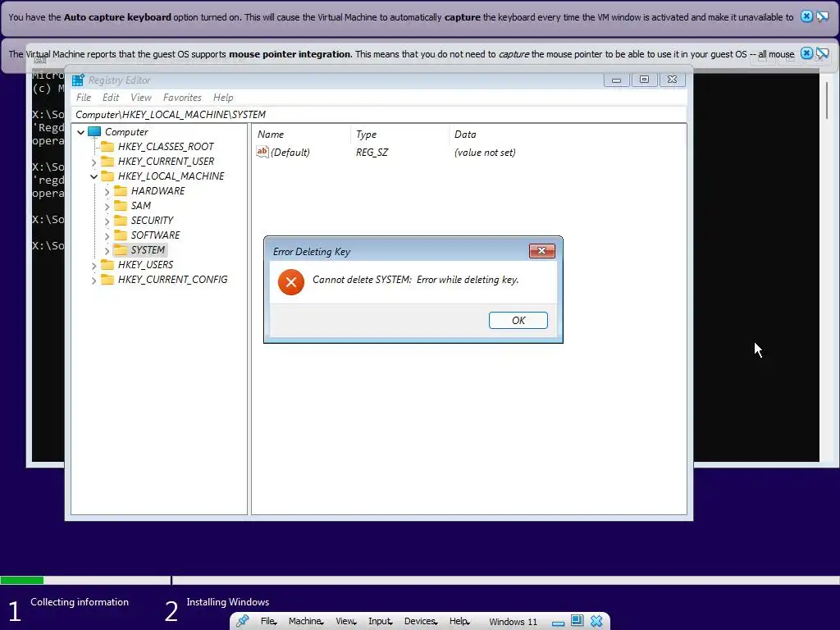Dismiss the mouse pointer integration notification

(x=806, y=53)
